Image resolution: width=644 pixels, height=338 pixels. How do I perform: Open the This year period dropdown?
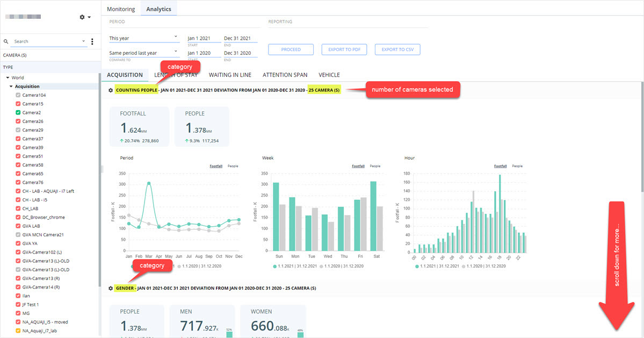(144, 38)
